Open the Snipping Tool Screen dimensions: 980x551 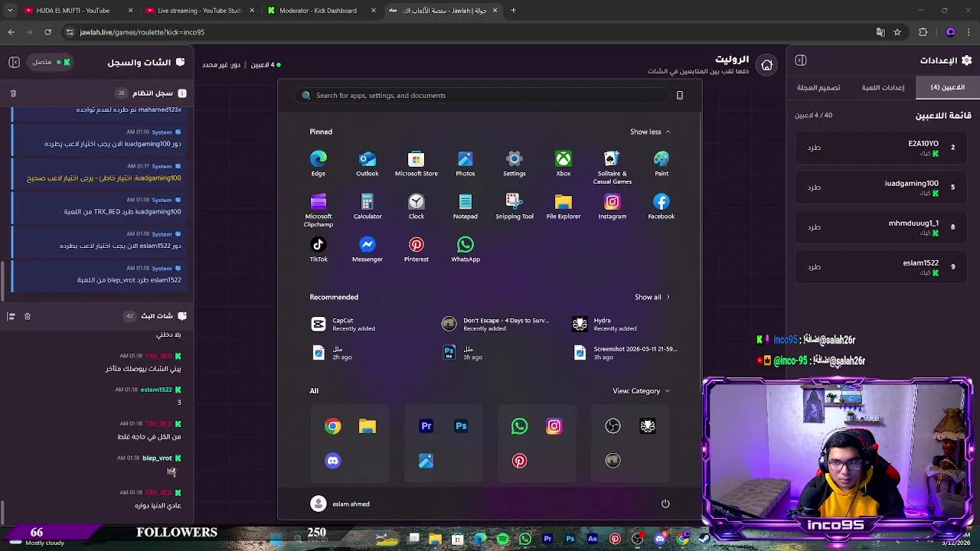[x=514, y=206]
